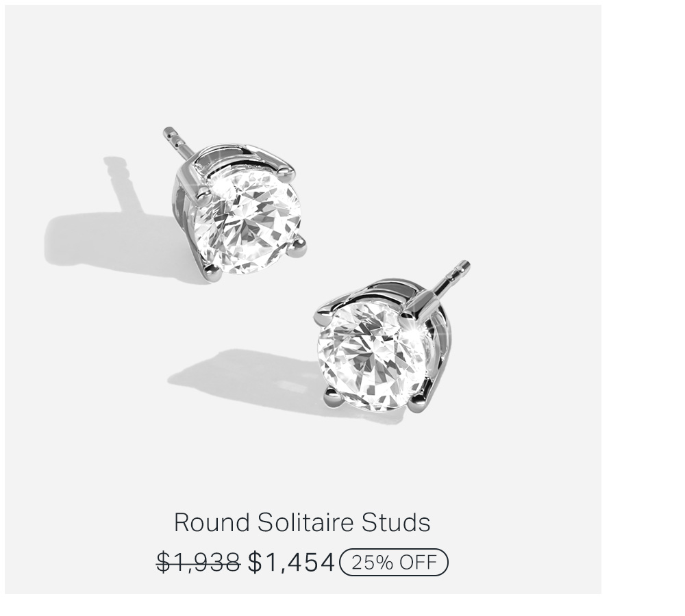Click the center of the upper-left diamond stone
The height and width of the screenshot is (616, 685).
tap(247, 222)
